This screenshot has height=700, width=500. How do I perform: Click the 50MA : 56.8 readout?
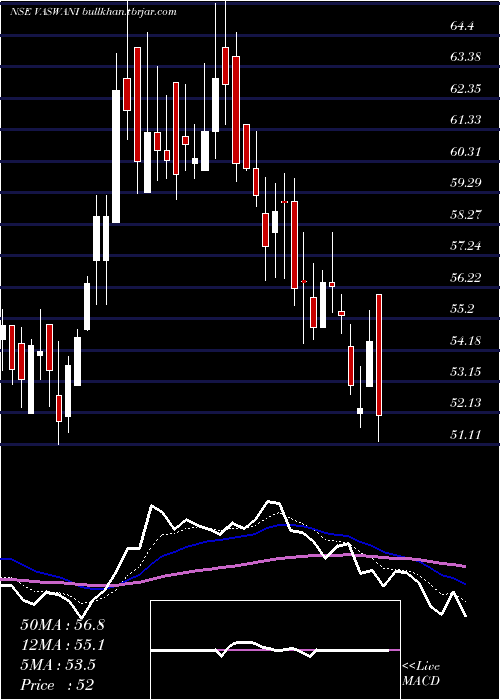62,625
